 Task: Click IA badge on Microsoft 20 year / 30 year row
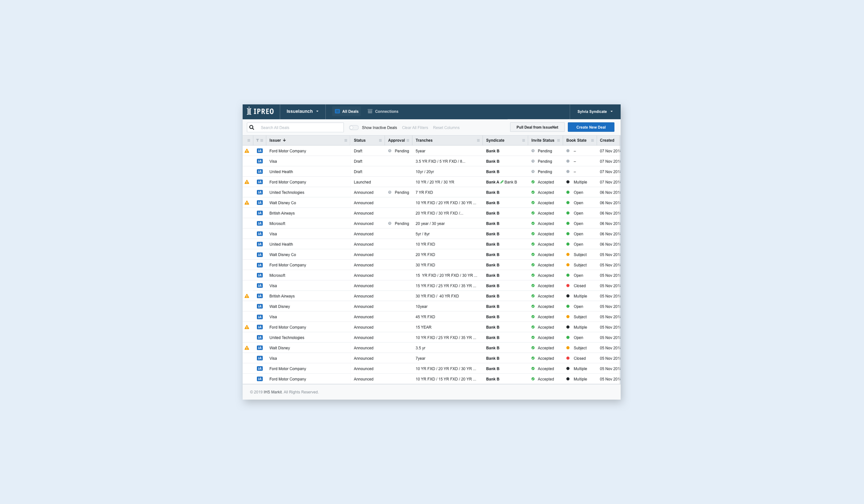[x=260, y=224]
